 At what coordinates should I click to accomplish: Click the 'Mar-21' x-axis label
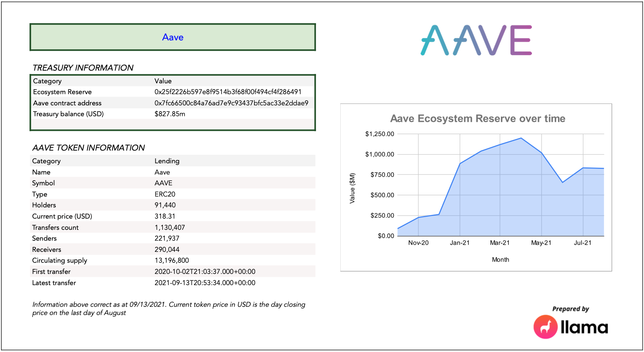coord(500,243)
